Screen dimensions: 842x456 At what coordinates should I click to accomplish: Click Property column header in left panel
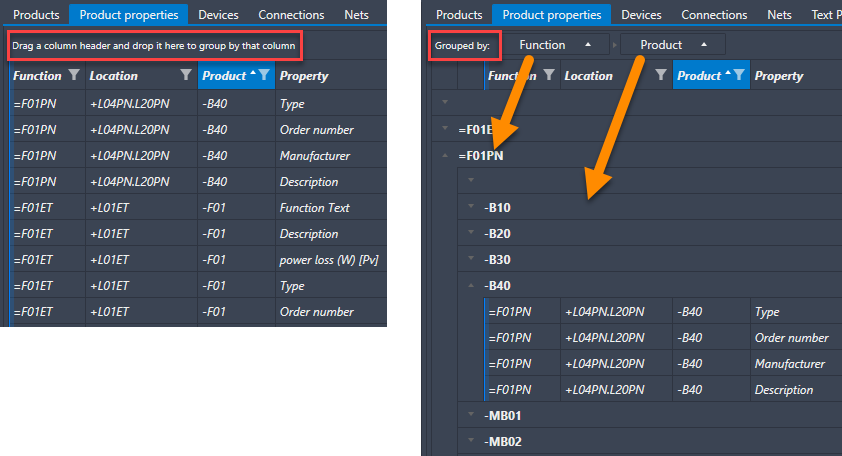pyautogui.click(x=304, y=75)
